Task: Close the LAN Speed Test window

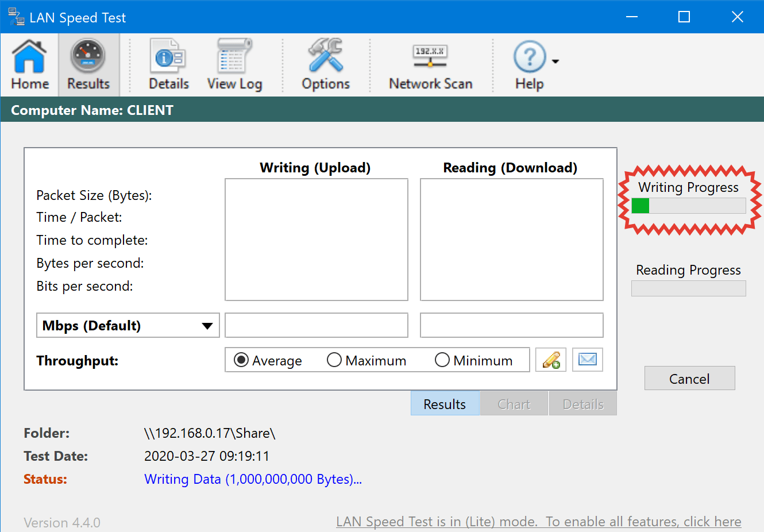Action: (x=738, y=17)
